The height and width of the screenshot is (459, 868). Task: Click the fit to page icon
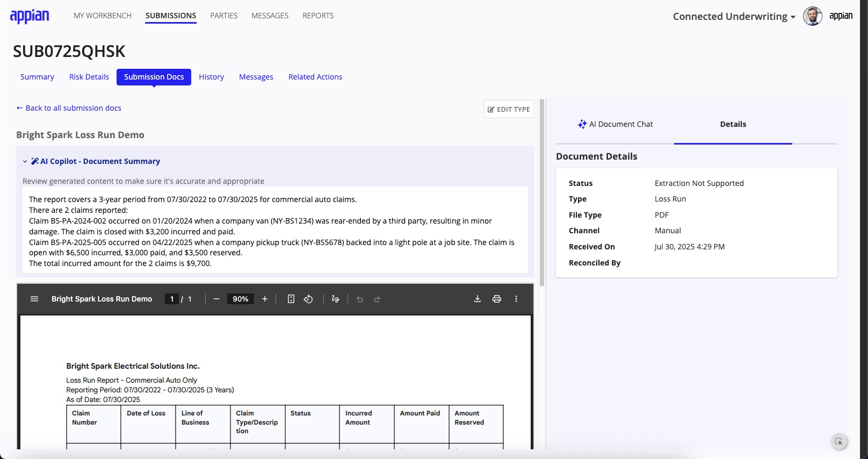(291, 299)
